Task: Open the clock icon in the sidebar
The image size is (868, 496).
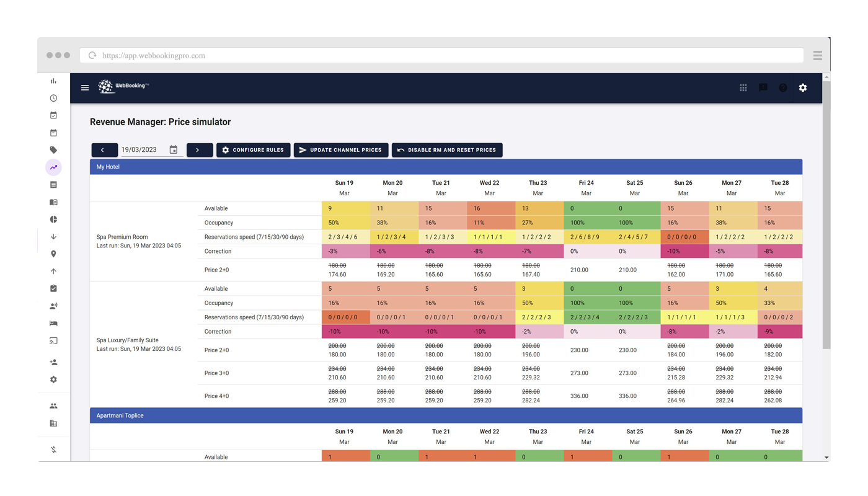Action: (x=53, y=98)
